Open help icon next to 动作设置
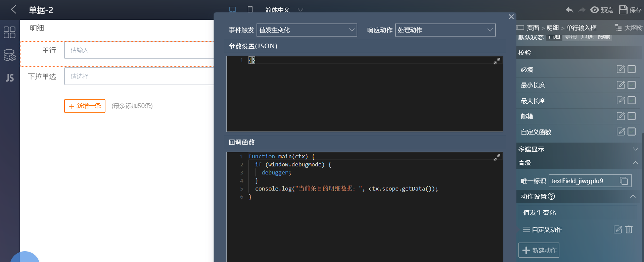The image size is (644, 262). (551, 196)
